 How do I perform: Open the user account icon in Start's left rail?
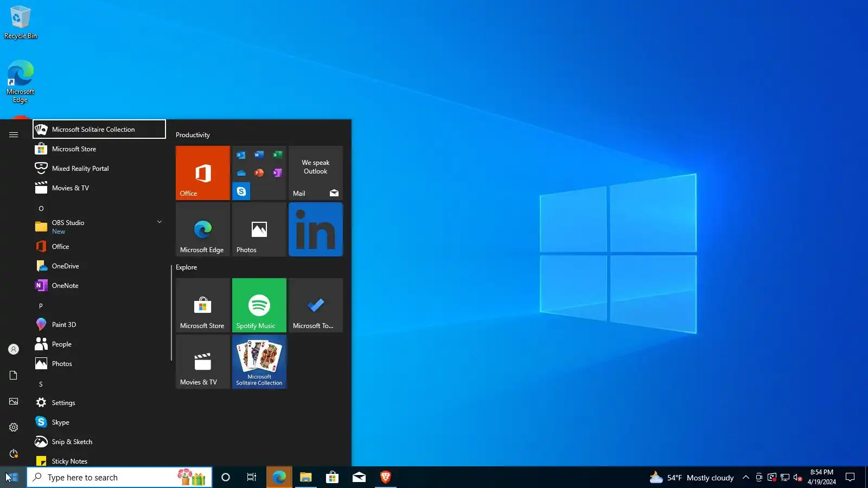(x=14, y=349)
